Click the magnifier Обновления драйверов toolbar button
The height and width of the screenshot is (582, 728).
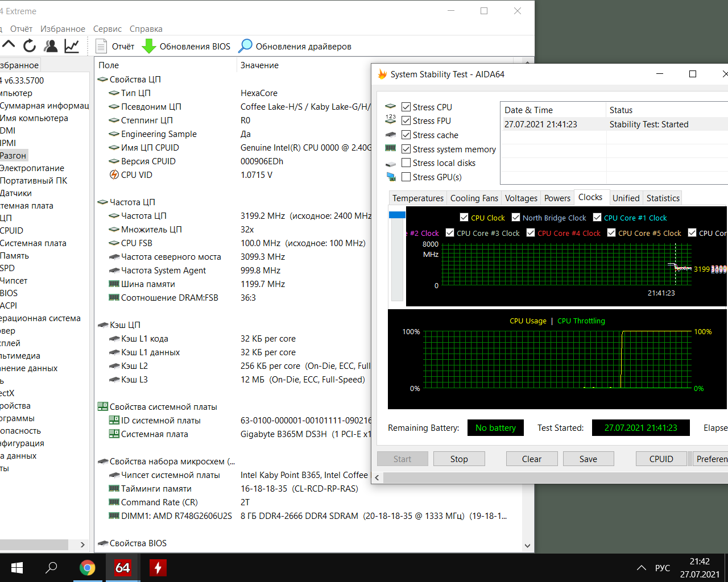295,47
